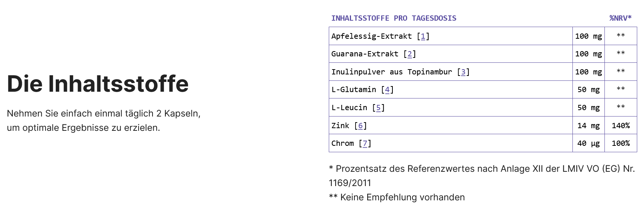644x218 pixels.
Task: Select the 140% NRV value for Zink
Action: [621, 126]
